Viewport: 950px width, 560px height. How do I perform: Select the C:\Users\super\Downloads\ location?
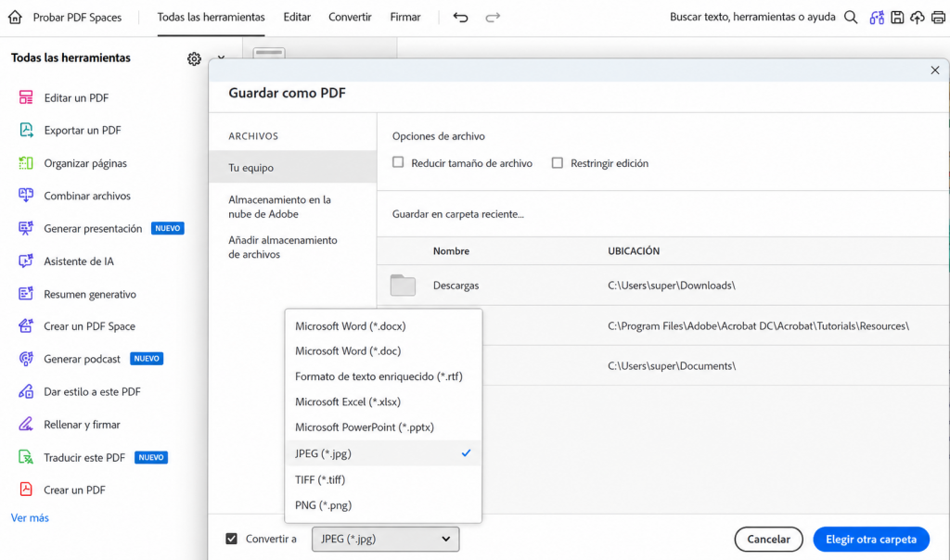(x=672, y=286)
